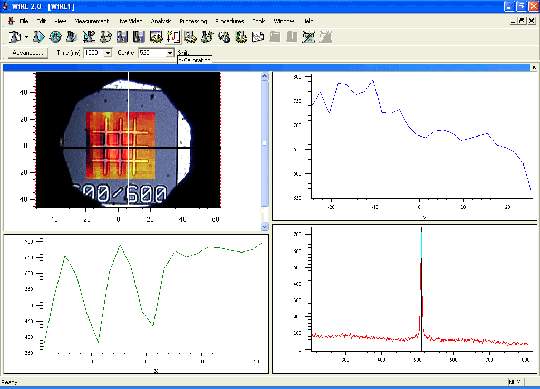540x389 pixels.
Task: Click the envelope-shaped icon in the toolbar
Action: [258, 36]
